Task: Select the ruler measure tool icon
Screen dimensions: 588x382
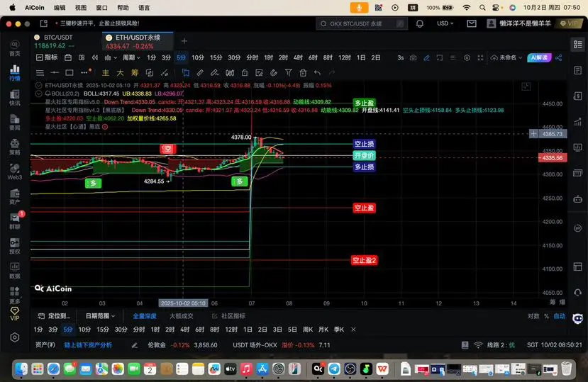Action: click(200, 72)
